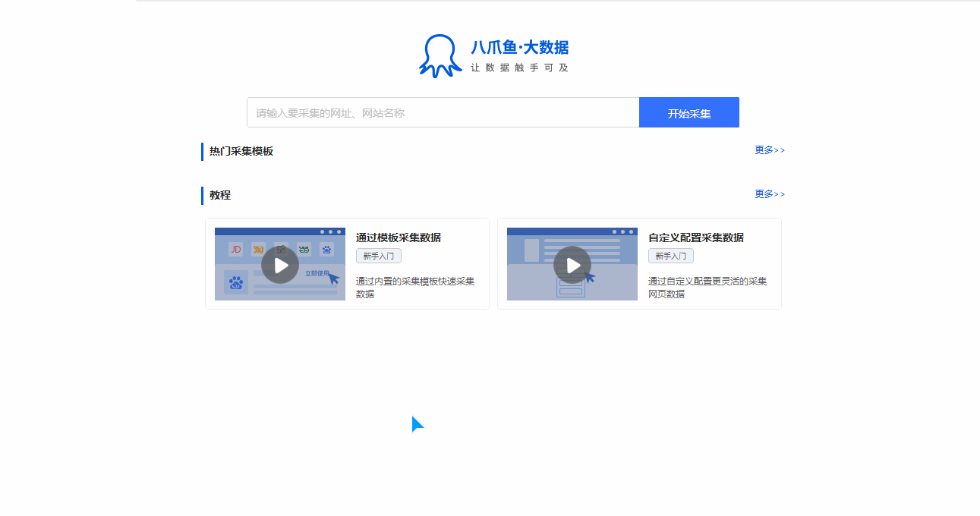Click the octopus logo icon
The width and height of the screenshot is (980, 516).
(440, 55)
